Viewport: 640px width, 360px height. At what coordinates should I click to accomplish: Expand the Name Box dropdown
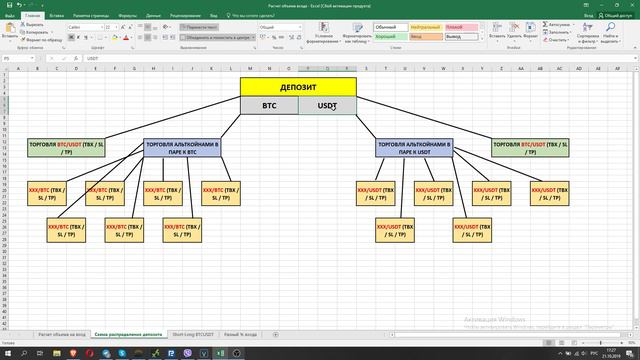coord(32,58)
